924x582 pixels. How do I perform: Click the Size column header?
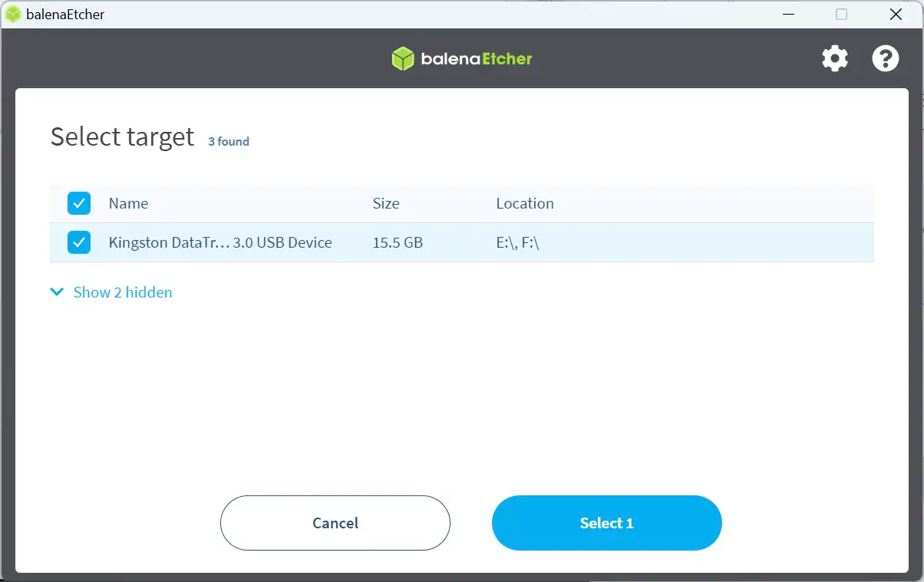(x=385, y=203)
